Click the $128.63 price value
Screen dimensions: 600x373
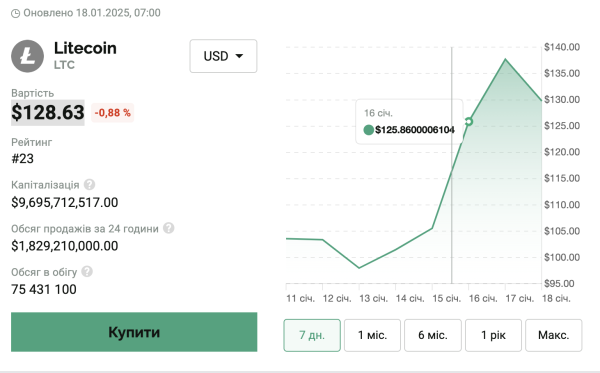point(48,112)
